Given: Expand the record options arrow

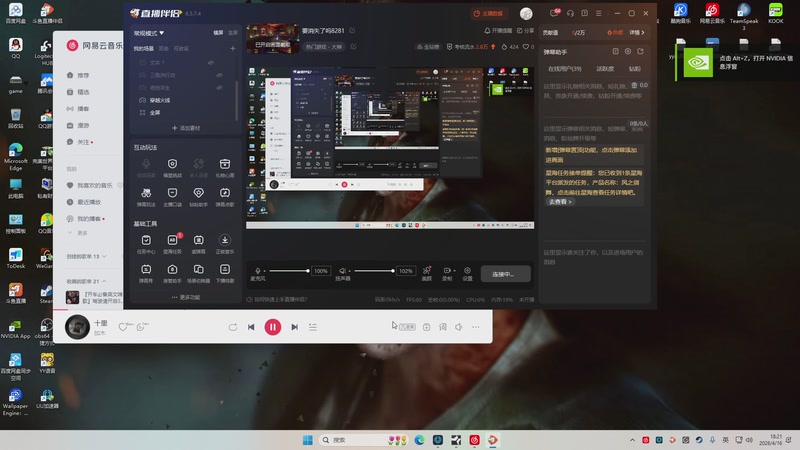Looking at the screenshot, I should 454,271.
